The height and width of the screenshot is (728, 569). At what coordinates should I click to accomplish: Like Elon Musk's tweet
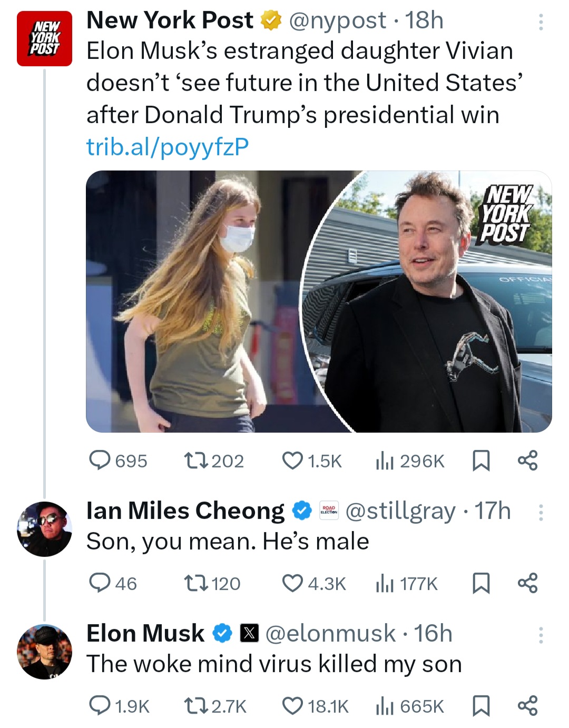tap(293, 706)
